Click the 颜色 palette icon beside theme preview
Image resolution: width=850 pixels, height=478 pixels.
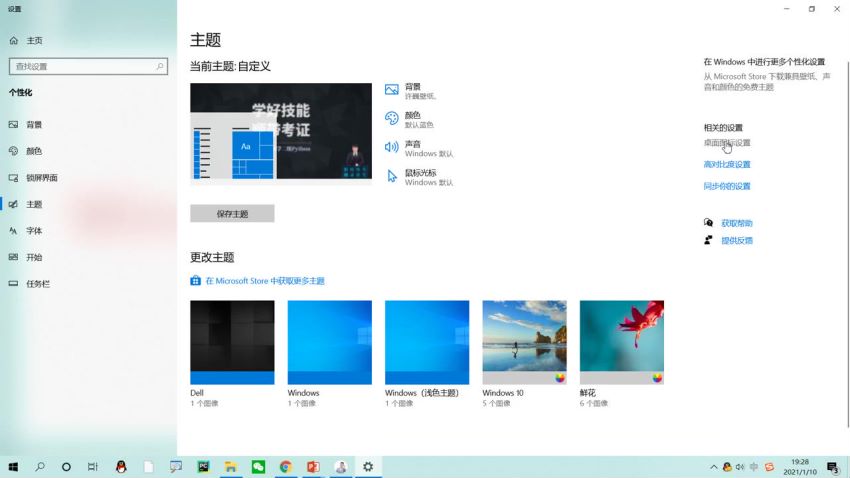391,118
